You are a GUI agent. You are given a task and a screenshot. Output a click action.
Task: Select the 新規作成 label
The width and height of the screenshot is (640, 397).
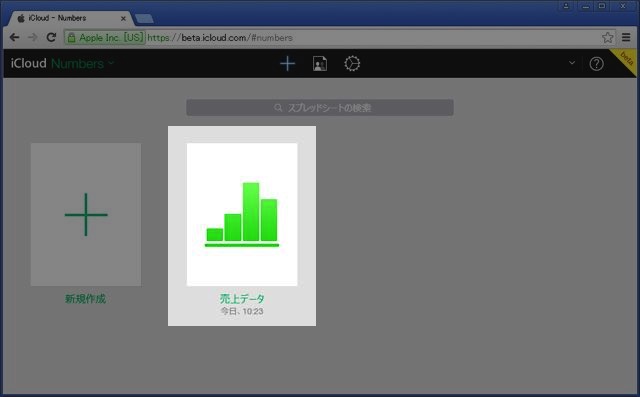click(85, 299)
